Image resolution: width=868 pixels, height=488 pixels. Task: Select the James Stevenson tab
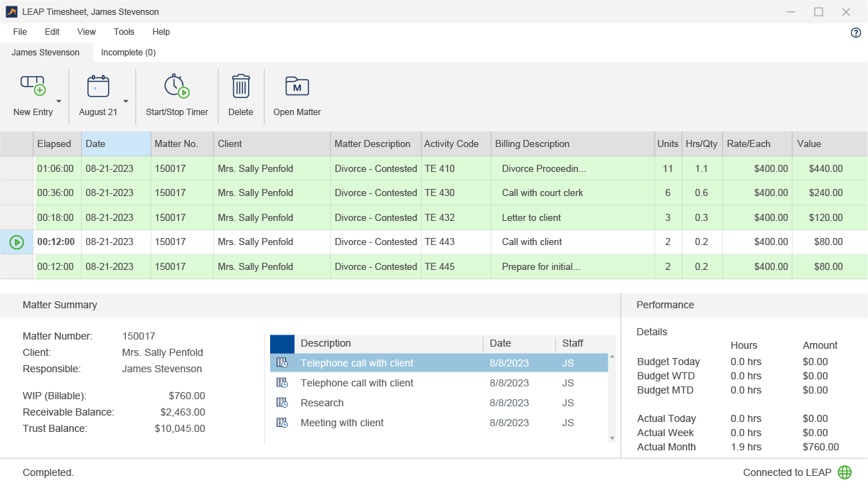pos(45,52)
